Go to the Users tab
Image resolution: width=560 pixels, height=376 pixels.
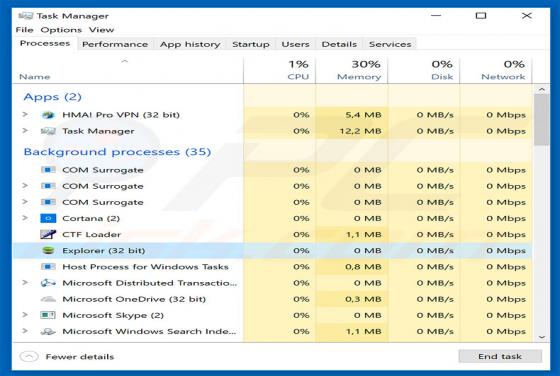pos(295,44)
